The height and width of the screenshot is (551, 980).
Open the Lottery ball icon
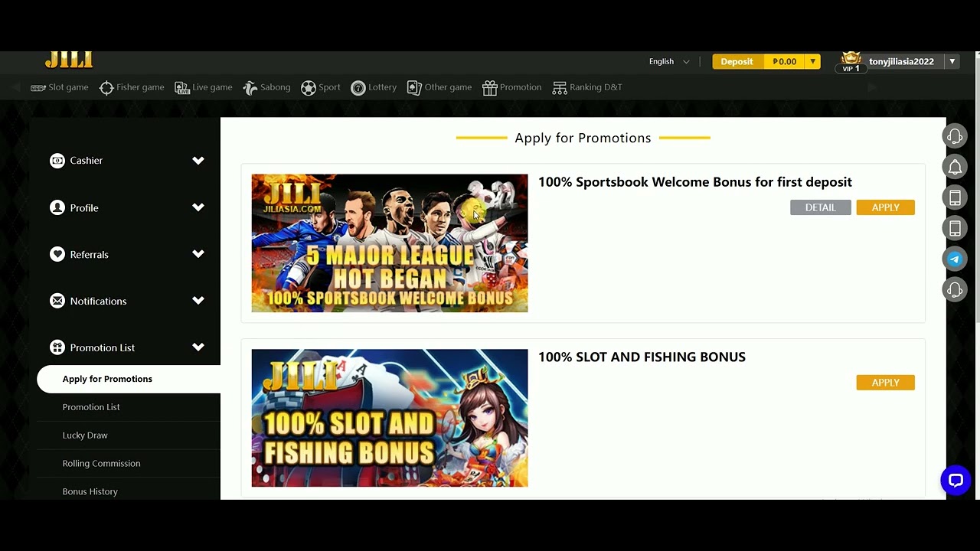pyautogui.click(x=358, y=88)
